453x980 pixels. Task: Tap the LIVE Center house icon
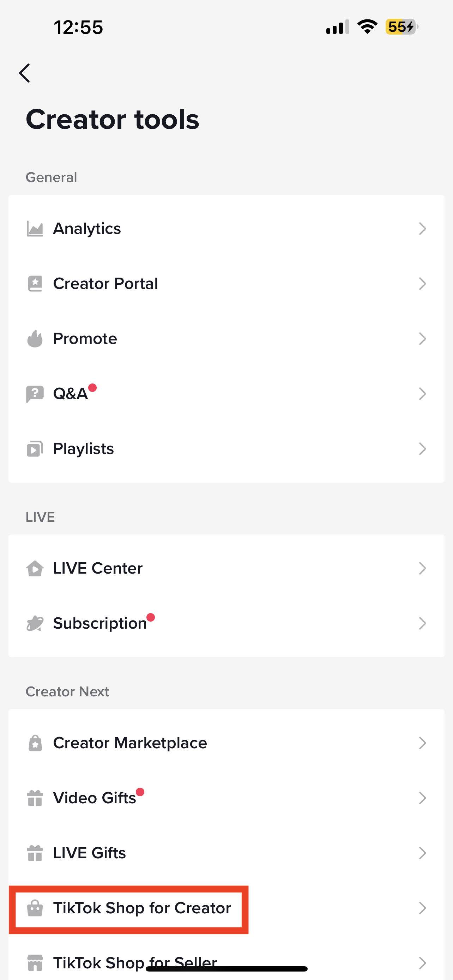tap(35, 568)
